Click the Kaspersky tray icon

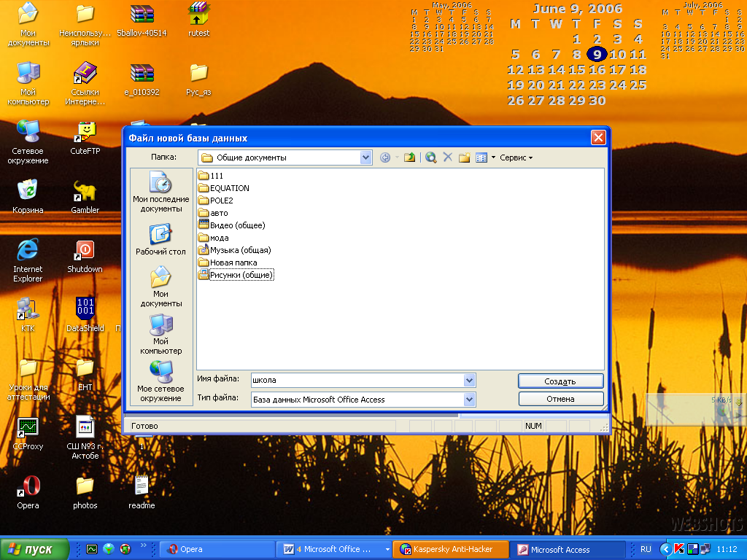coord(679,549)
